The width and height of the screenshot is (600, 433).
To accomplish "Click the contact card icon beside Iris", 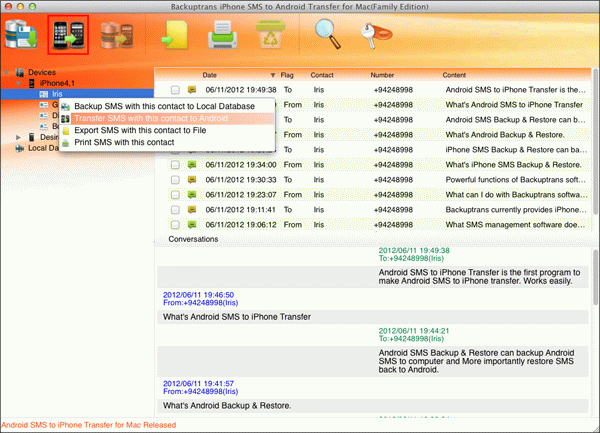I will click(x=44, y=94).
